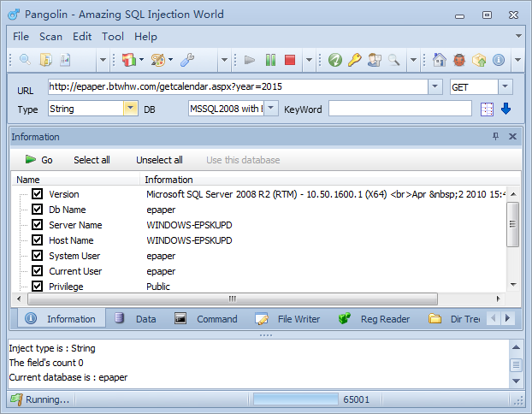This screenshot has width=532, height=414.
Task: Stop the scan with the red square
Action: 290,60
